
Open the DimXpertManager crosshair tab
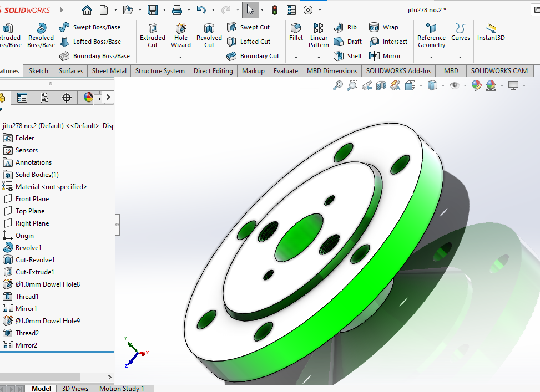[x=67, y=98]
